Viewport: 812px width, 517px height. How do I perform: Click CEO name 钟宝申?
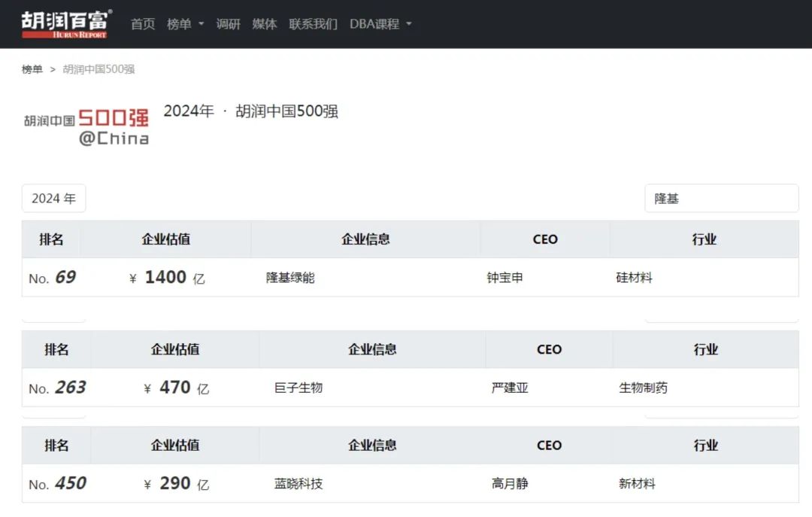[x=505, y=278]
